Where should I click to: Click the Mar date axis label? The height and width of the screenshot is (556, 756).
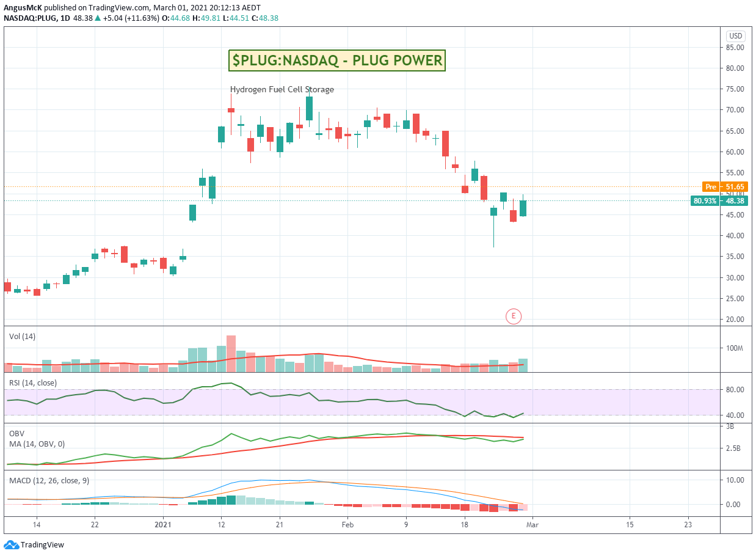tap(532, 525)
